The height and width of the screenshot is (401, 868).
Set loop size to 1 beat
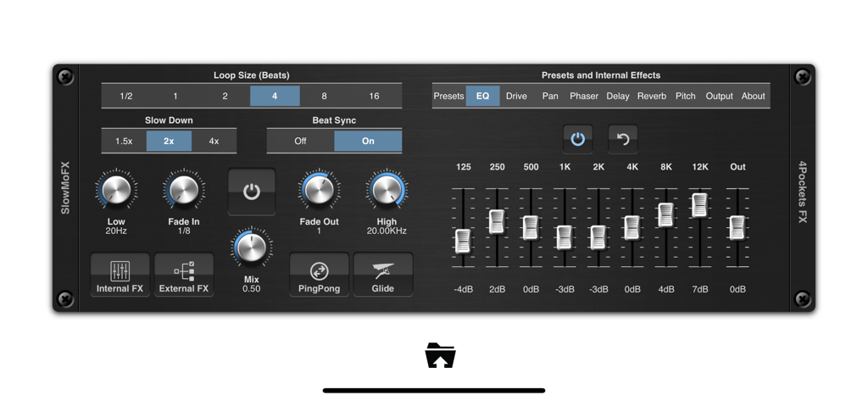click(x=175, y=96)
